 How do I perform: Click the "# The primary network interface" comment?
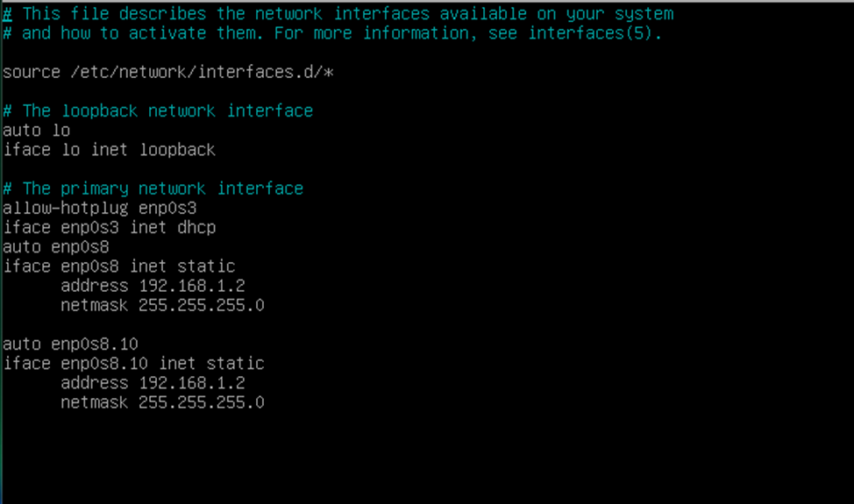pos(153,188)
